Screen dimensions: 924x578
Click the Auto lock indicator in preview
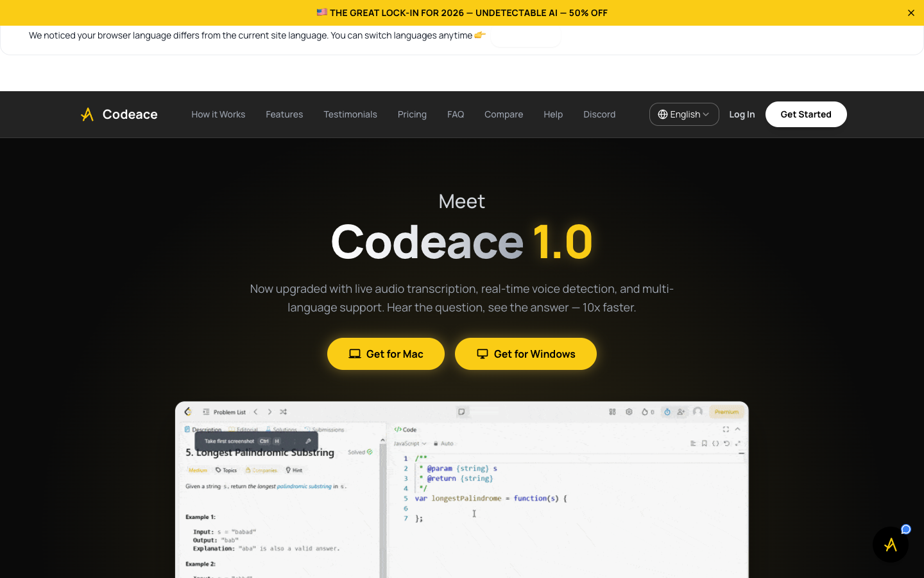pos(443,444)
